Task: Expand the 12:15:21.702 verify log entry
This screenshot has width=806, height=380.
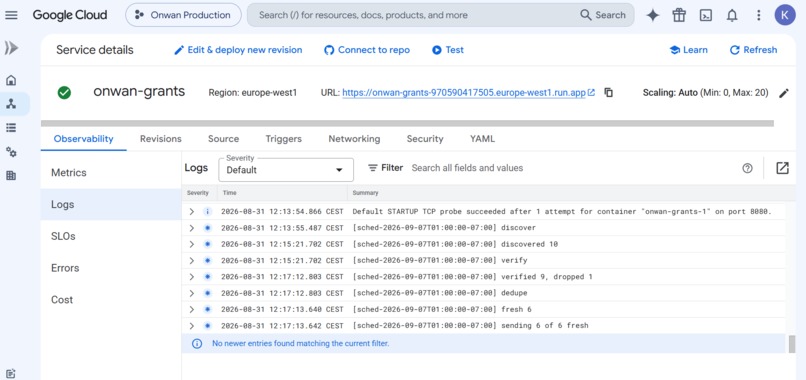Action: 192,260
